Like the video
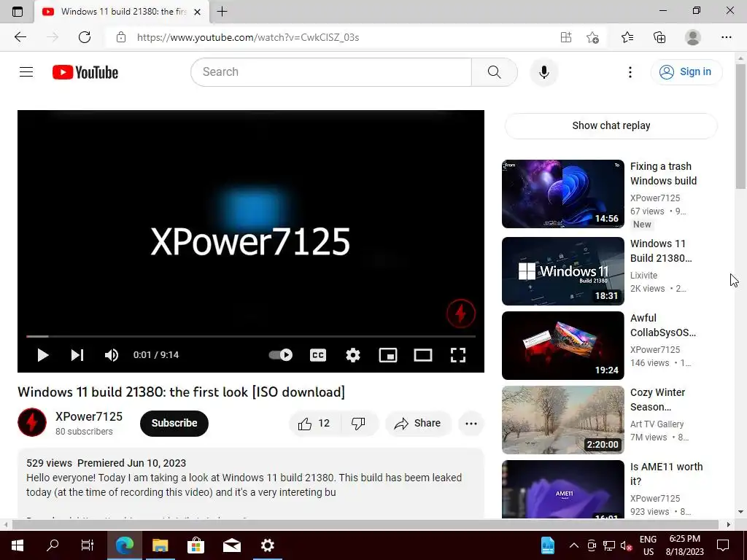747x560 pixels. pos(314,424)
